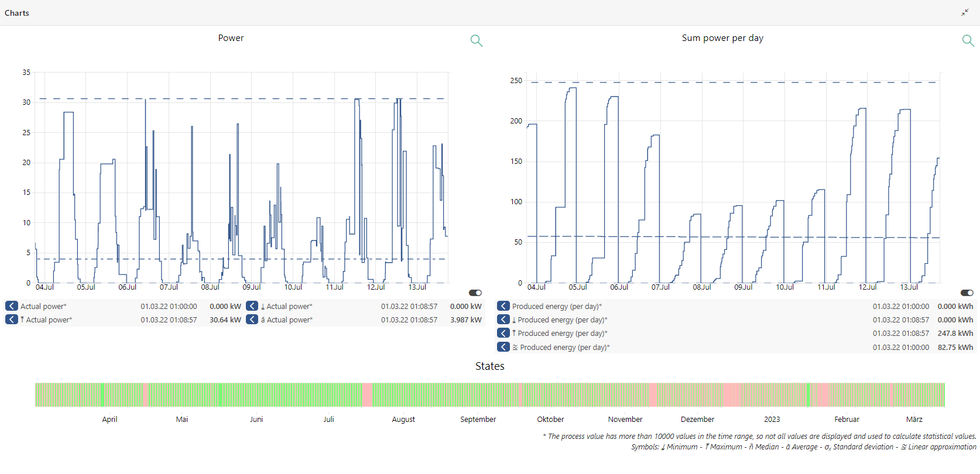Click the States bar above the Dezember label
This screenshot has height=474, width=980.
tap(697, 395)
